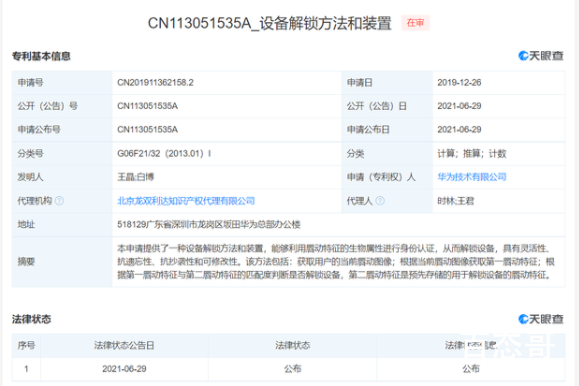Image resolution: width=579 pixels, height=386 pixels.
Task: Open the 北京龙双利达知识产权代理有限公司 agency link
Action: tap(186, 201)
